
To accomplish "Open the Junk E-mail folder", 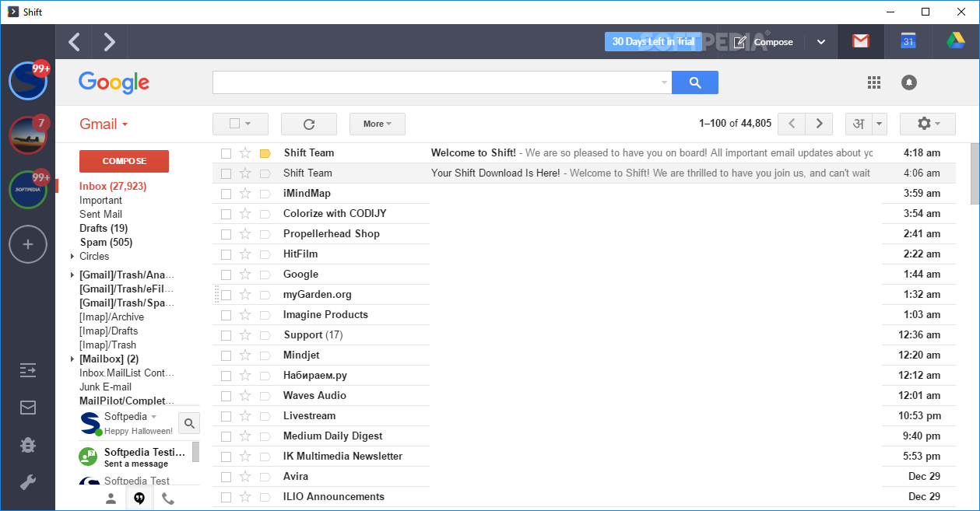I will coord(105,387).
